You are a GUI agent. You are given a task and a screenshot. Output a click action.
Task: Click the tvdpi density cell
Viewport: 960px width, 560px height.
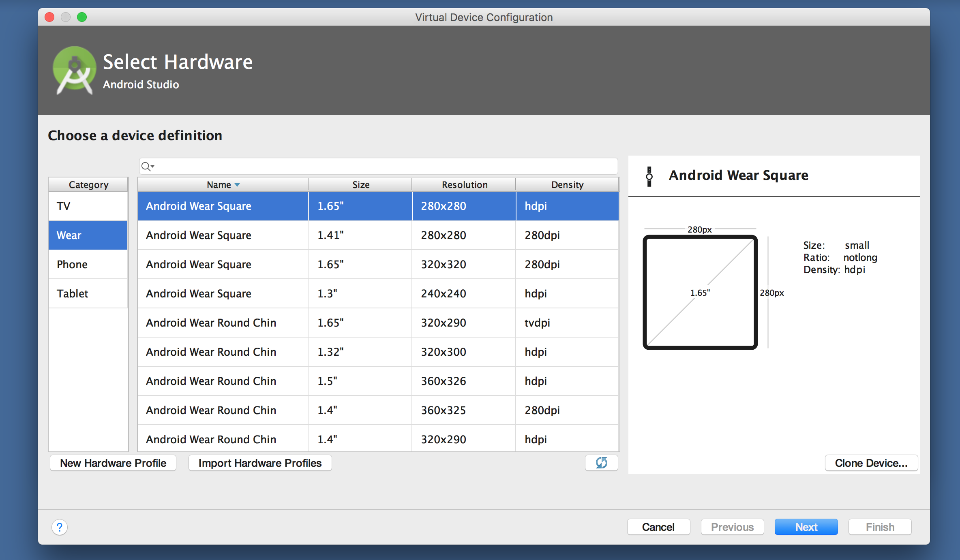(567, 323)
